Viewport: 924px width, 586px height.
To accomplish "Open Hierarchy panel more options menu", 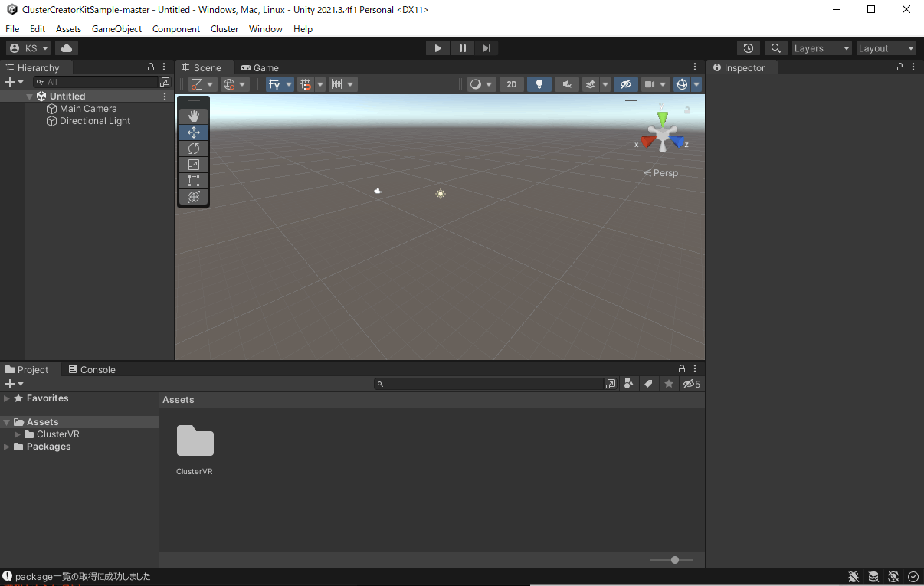I will click(x=164, y=67).
